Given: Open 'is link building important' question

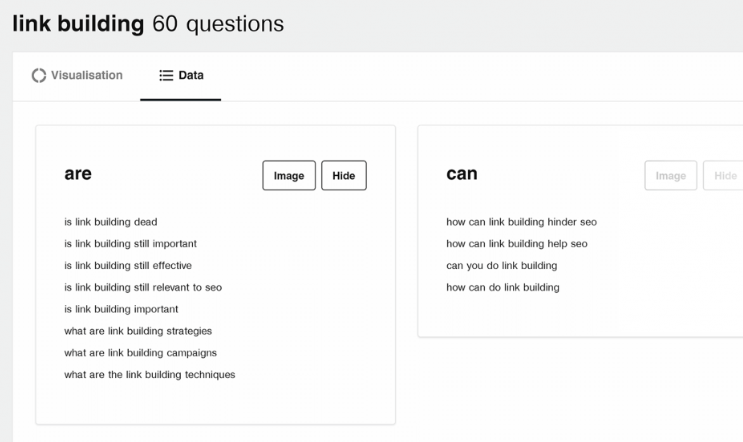Looking at the screenshot, I should pos(121,309).
